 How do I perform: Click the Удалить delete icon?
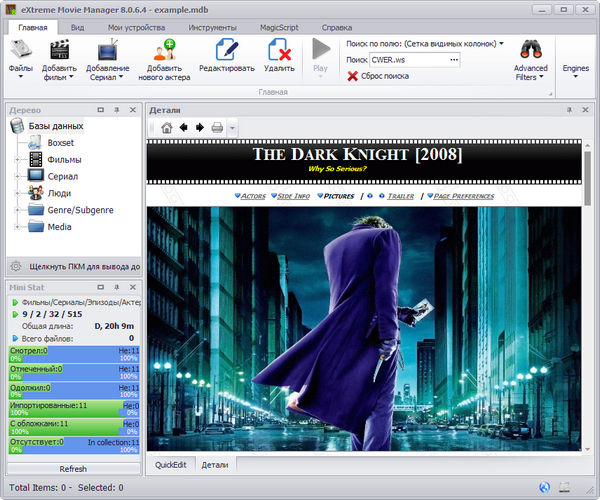click(x=278, y=49)
